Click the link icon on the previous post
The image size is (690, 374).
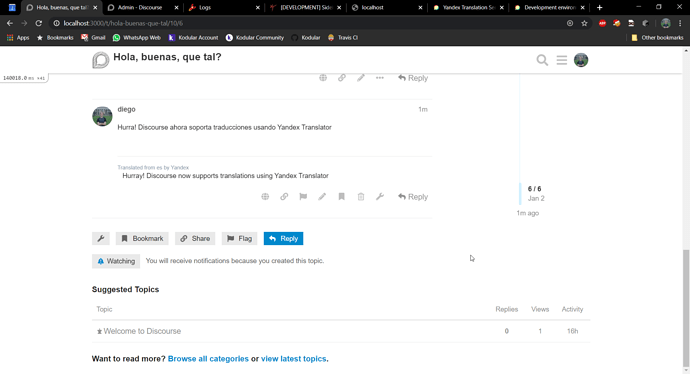[342, 78]
